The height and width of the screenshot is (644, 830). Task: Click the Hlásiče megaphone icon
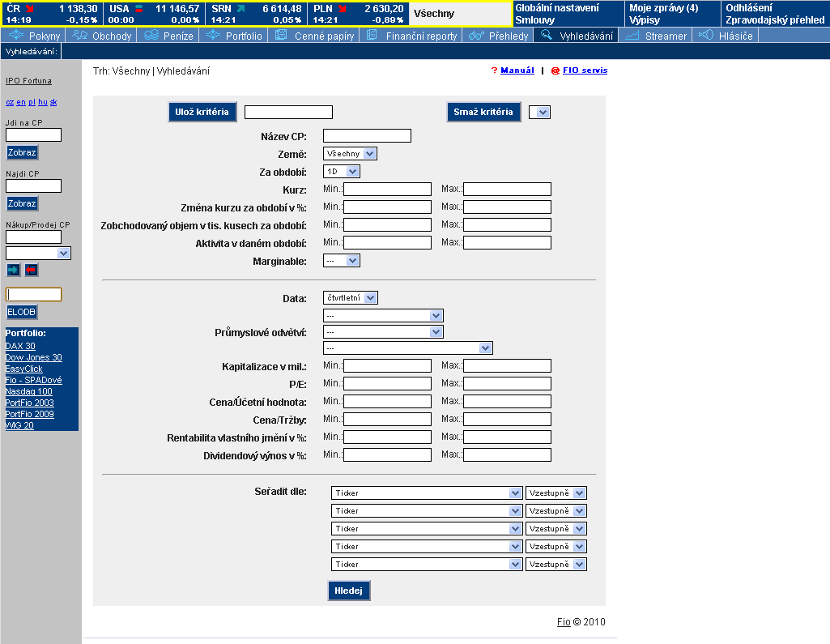click(705, 36)
